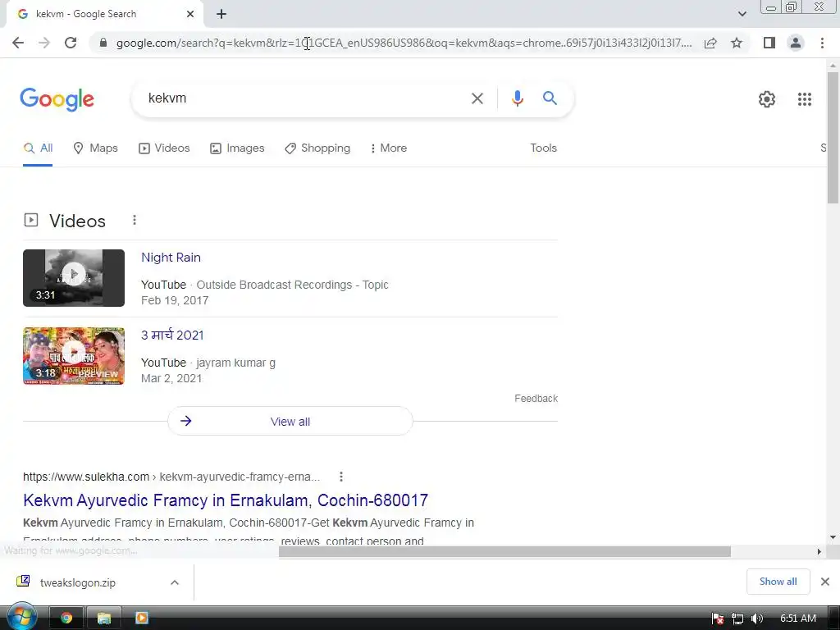Viewport: 840px width, 630px height.
Task: Toggle the browser side panel
Action: pyautogui.click(x=769, y=43)
